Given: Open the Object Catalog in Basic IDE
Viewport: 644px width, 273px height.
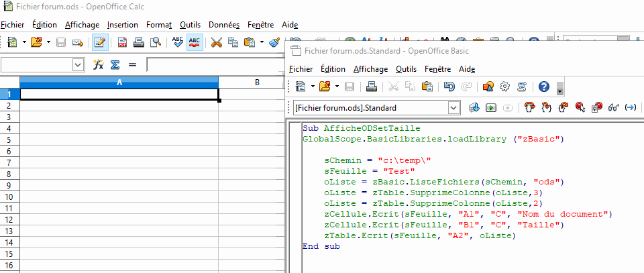Looking at the screenshot, I should 488,87.
